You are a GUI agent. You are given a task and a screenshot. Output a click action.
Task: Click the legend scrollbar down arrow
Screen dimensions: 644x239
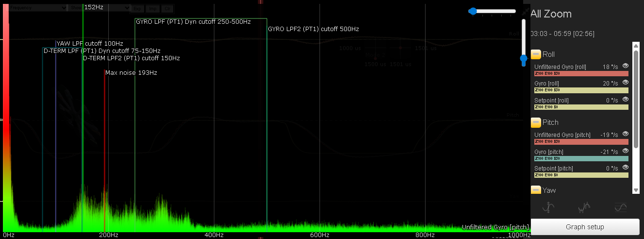tap(636, 190)
